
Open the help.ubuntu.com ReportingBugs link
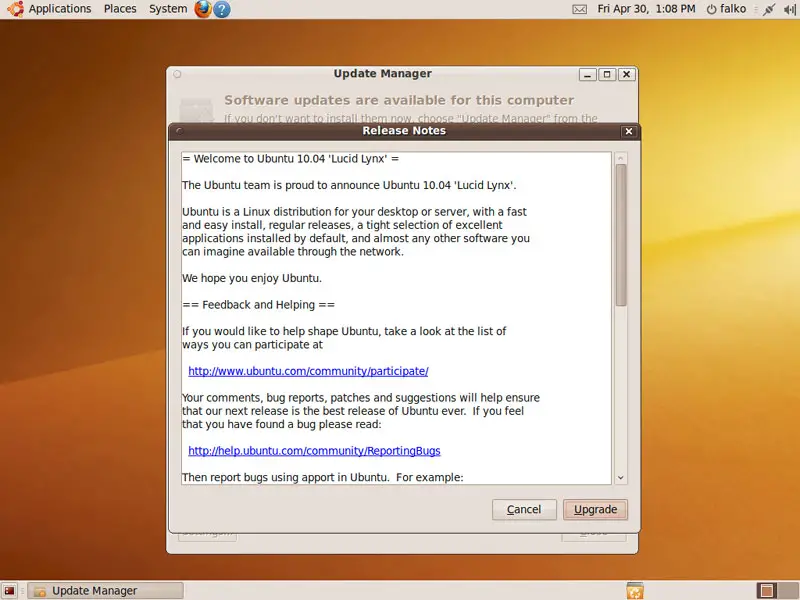(314, 451)
